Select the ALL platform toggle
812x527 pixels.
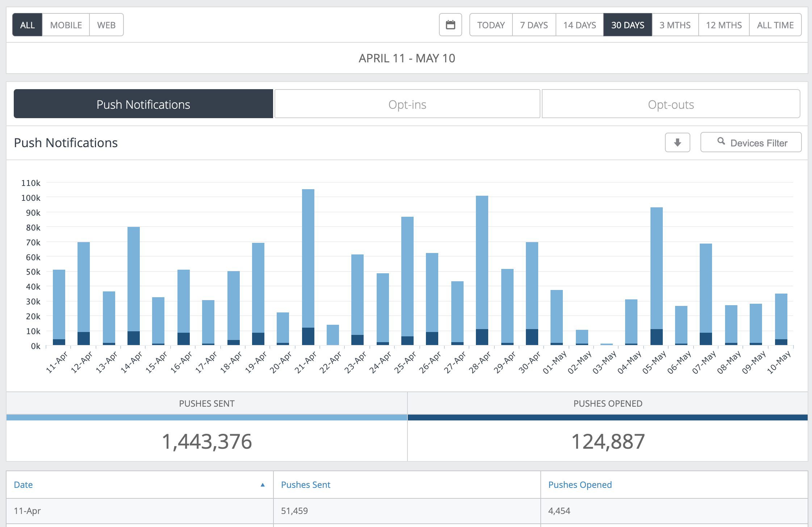point(28,25)
